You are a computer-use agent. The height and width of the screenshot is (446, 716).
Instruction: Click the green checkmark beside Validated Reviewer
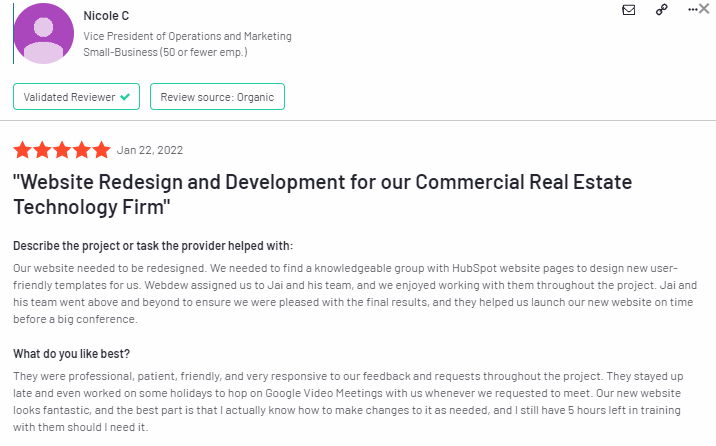click(125, 97)
